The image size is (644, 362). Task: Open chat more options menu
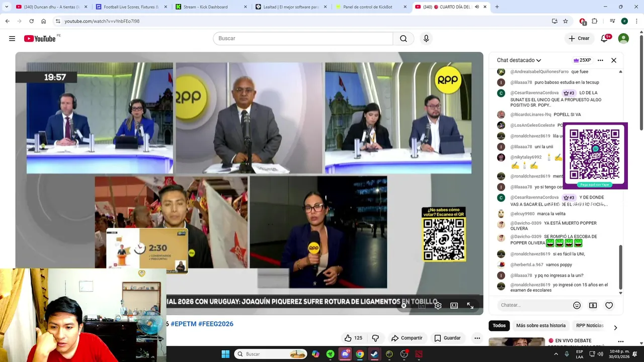600,60
